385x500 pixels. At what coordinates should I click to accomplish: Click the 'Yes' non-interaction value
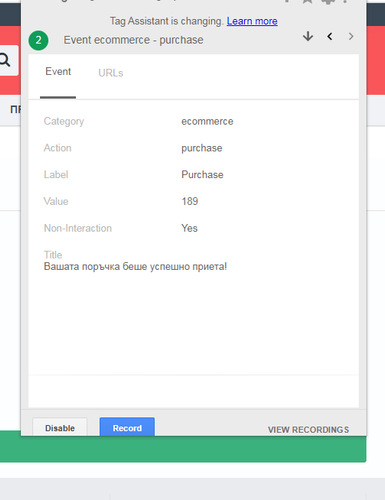(x=189, y=228)
